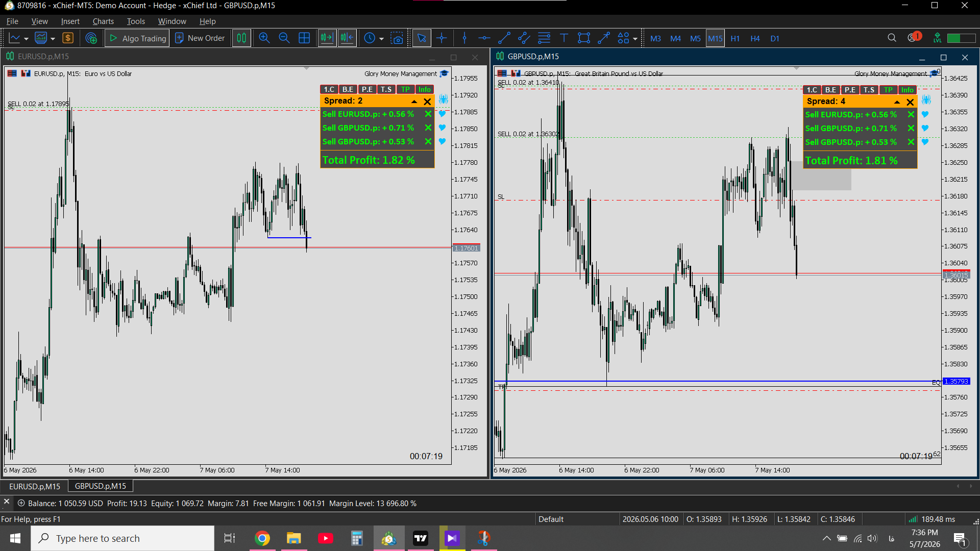
Task: Click B.E button on EURUSD panel
Action: click(x=348, y=89)
